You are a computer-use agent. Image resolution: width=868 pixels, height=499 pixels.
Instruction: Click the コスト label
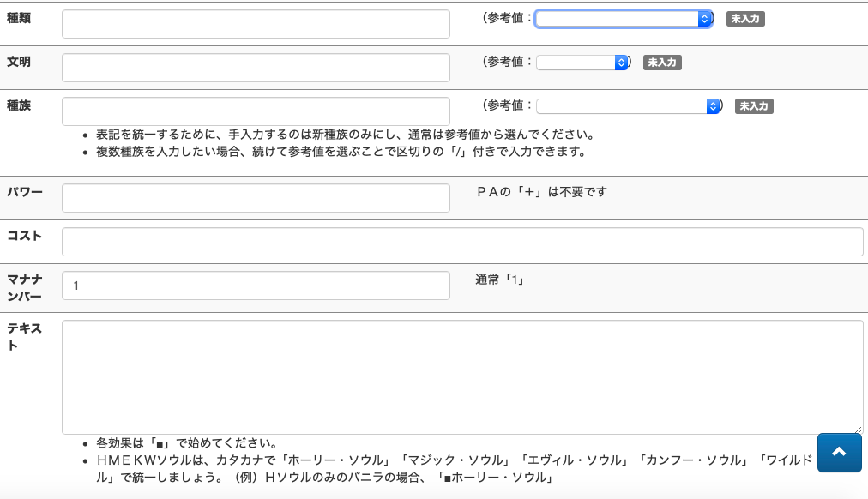(24, 237)
